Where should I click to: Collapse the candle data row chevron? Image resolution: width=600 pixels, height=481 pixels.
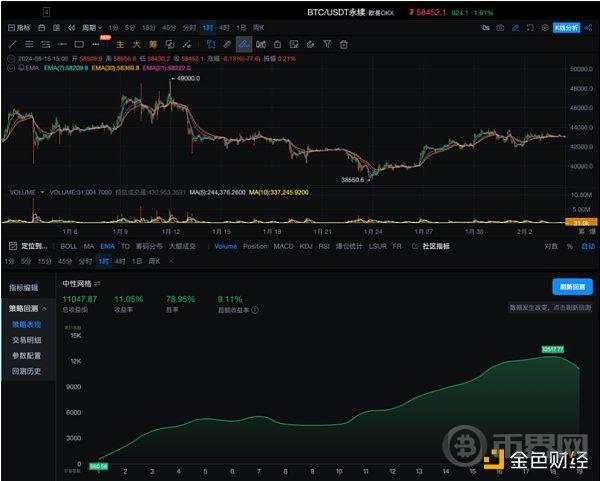tap(11, 59)
